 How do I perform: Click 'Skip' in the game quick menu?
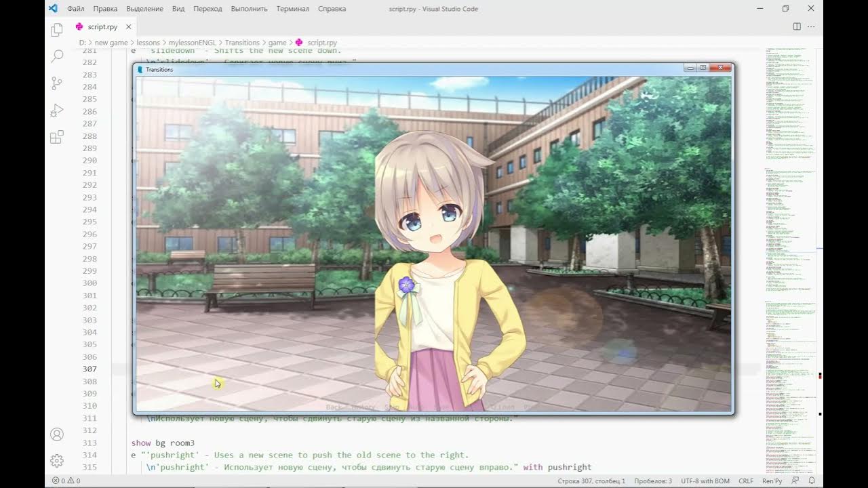click(x=392, y=407)
